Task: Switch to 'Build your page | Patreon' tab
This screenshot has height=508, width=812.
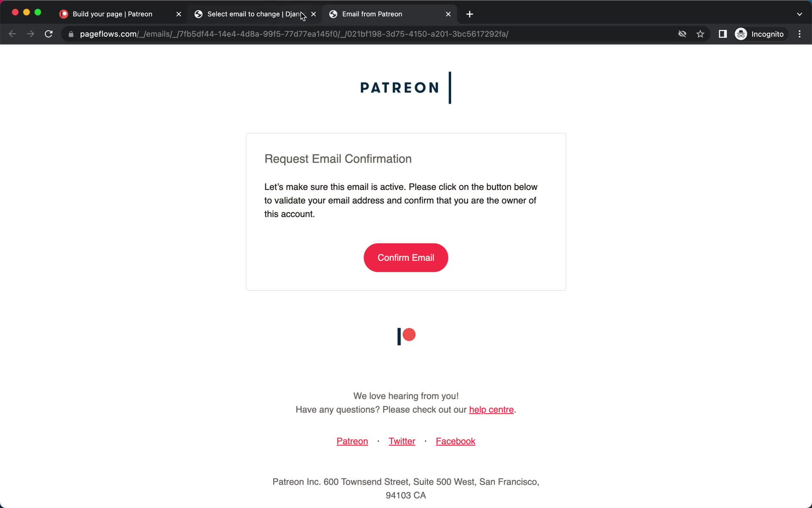Action: point(112,14)
